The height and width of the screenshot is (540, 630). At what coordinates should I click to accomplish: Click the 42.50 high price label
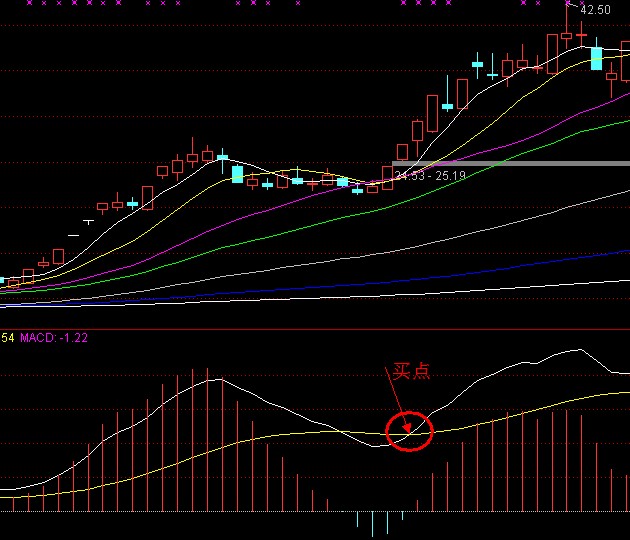pyautogui.click(x=595, y=10)
